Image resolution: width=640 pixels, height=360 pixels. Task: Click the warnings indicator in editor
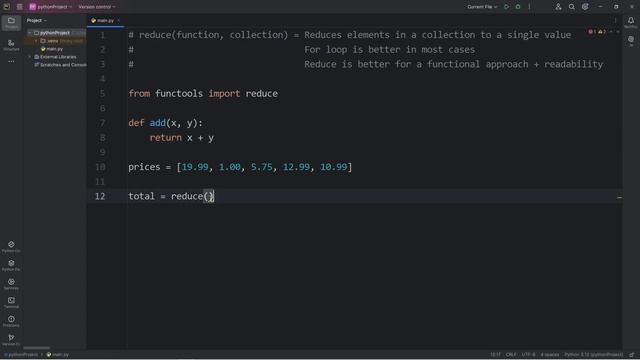pyautogui.click(x=602, y=31)
